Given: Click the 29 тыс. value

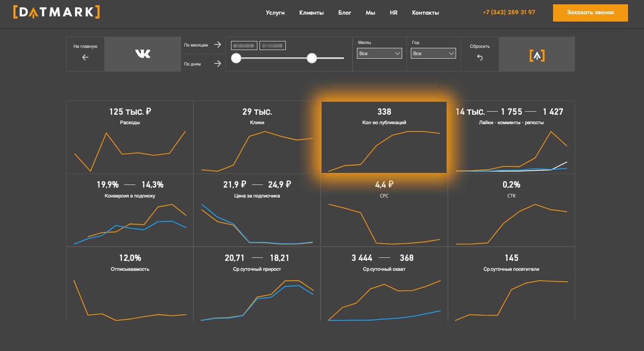Looking at the screenshot, I should [x=257, y=112].
